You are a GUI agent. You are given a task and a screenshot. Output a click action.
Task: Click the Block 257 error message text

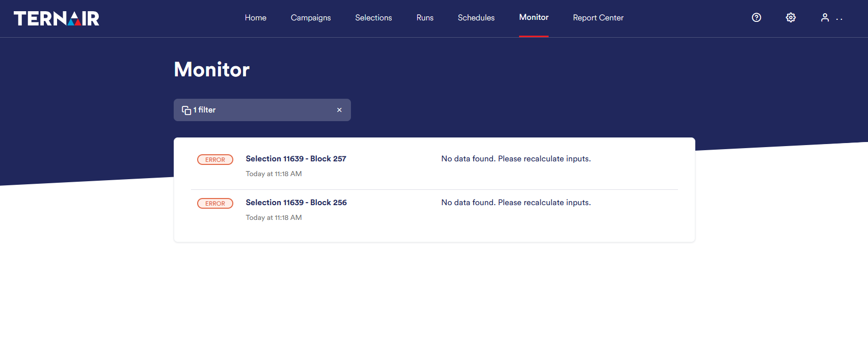point(516,159)
